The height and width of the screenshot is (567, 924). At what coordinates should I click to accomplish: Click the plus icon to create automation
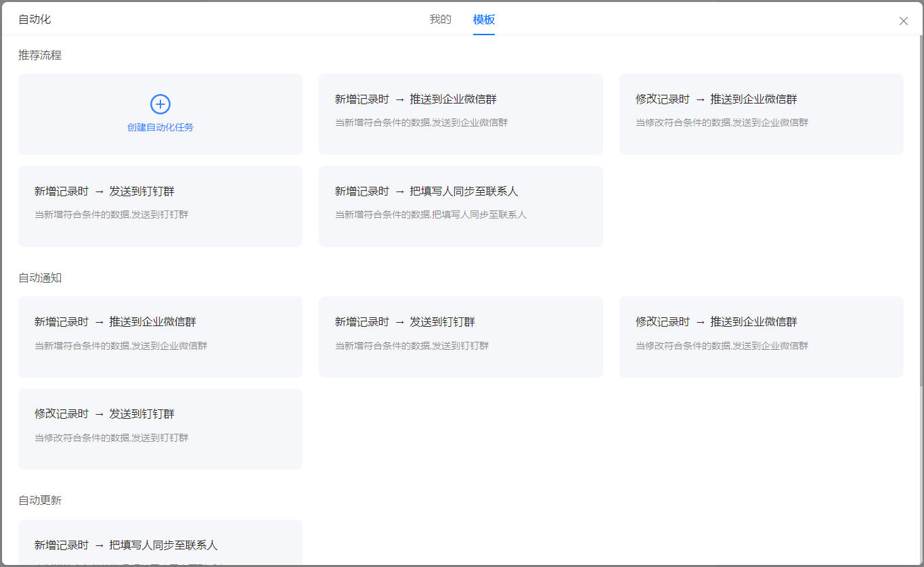(160, 104)
